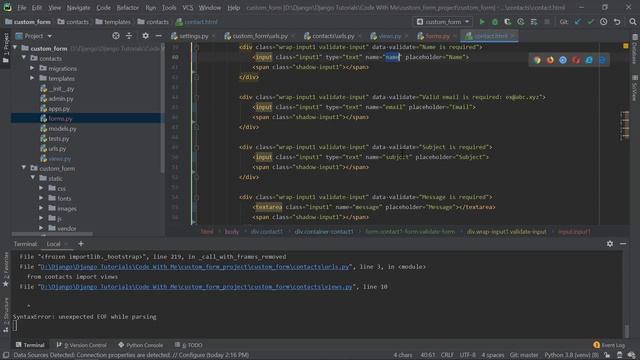Select models.py in project tree
Image resolution: width=640 pixels, height=360 pixels.
[x=62, y=129]
